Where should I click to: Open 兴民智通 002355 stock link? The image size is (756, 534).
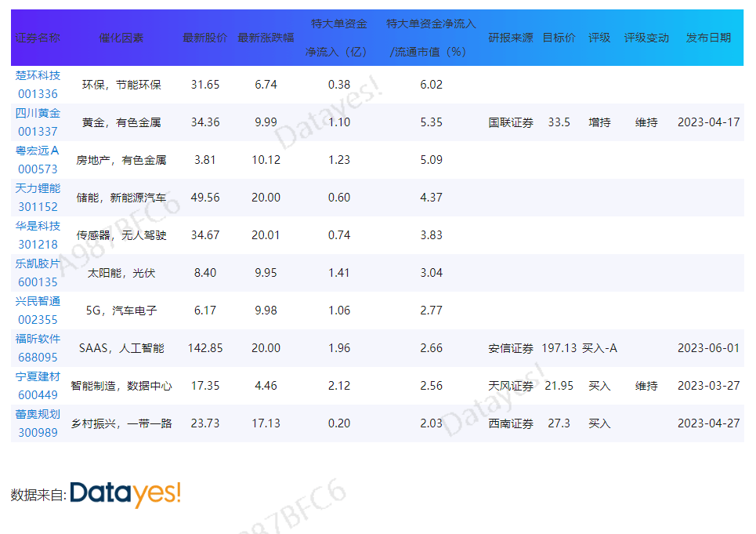(x=38, y=311)
